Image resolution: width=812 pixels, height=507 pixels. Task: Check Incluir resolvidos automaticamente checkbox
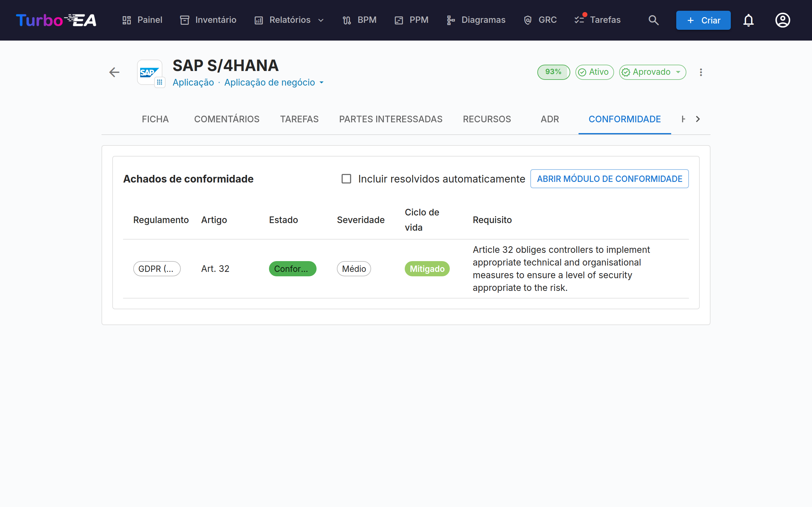pos(346,179)
